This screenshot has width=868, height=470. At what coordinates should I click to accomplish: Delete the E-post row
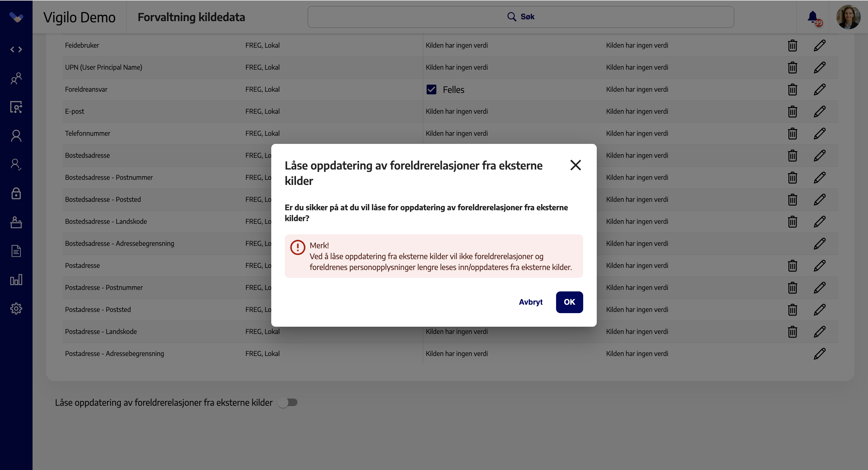(793, 111)
